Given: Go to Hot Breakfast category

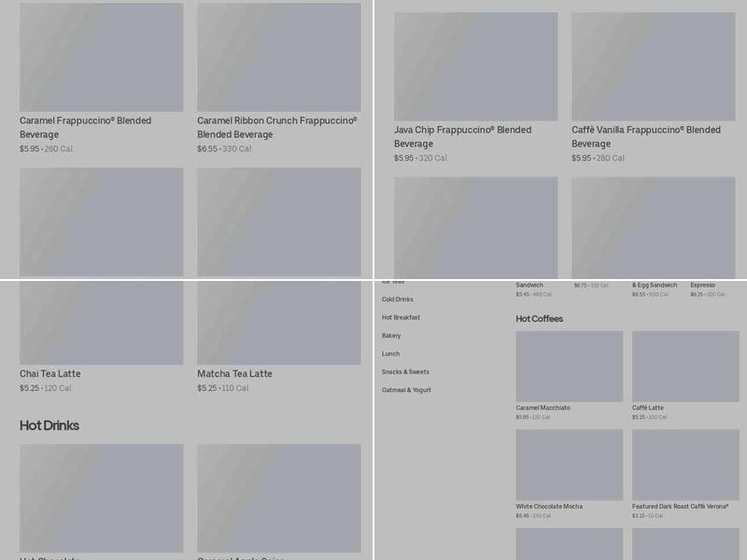Looking at the screenshot, I should tap(401, 317).
